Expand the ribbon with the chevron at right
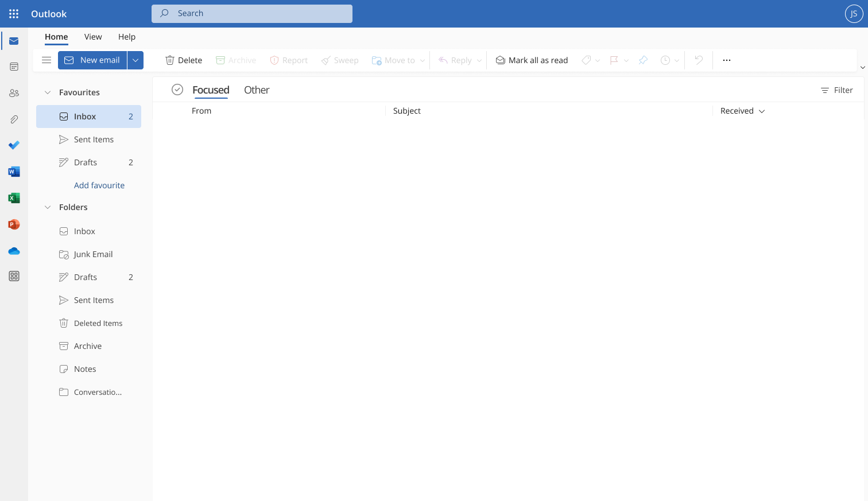 [862, 68]
